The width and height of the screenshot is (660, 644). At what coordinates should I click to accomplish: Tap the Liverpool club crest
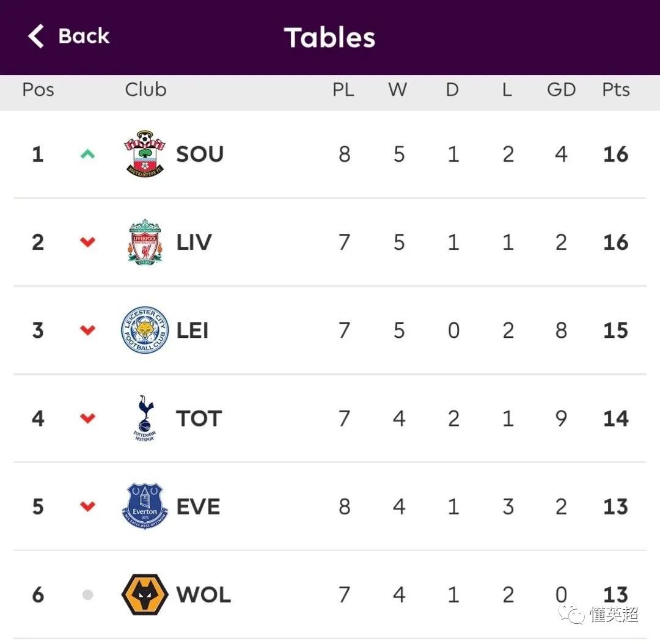tap(145, 242)
